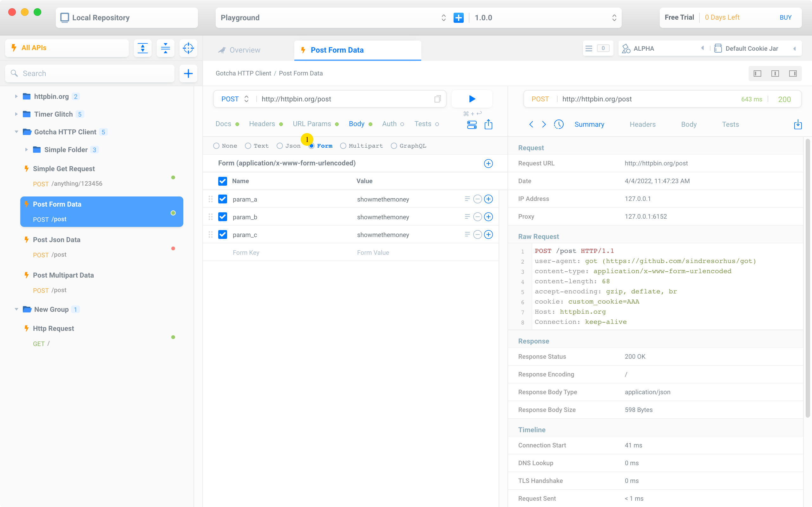Open the URL Params tab

point(312,124)
